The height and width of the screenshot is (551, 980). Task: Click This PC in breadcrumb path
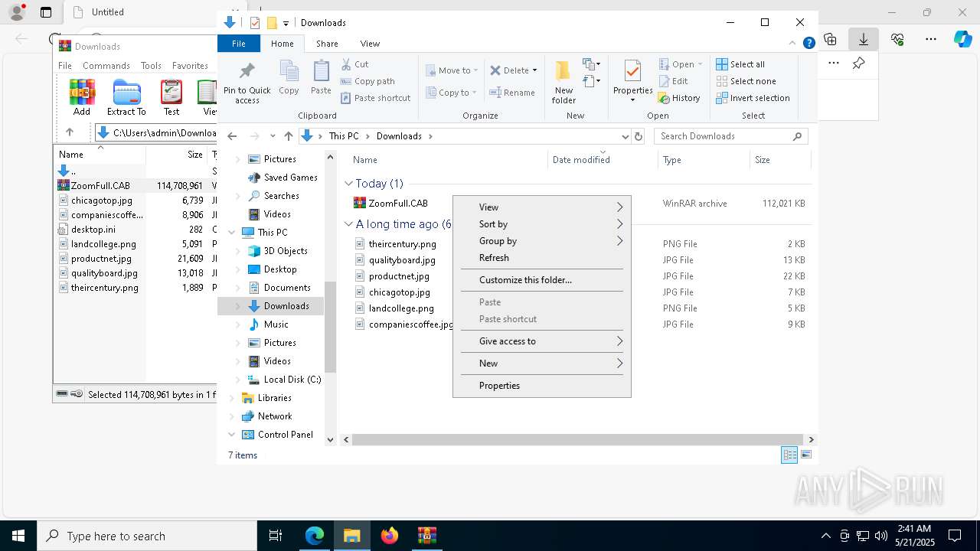(x=344, y=136)
